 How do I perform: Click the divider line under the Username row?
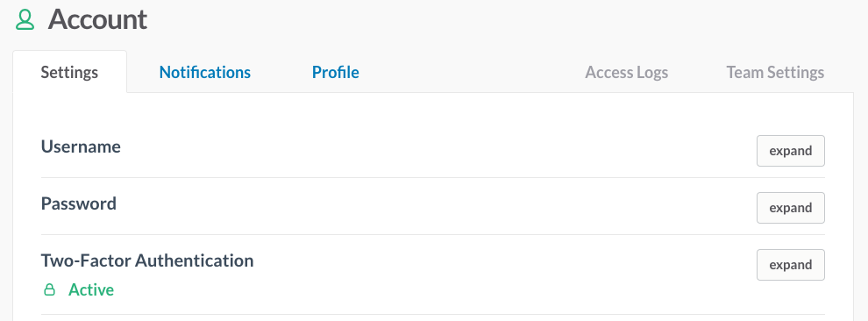point(433,178)
